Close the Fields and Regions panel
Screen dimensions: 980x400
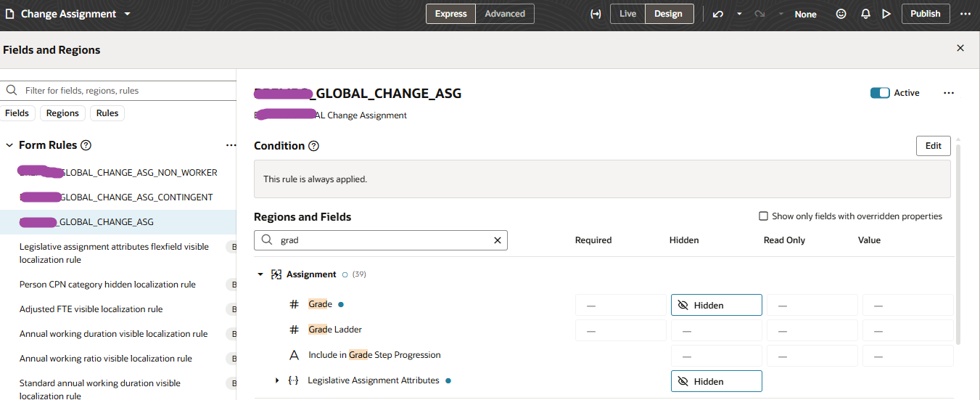[960, 48]
